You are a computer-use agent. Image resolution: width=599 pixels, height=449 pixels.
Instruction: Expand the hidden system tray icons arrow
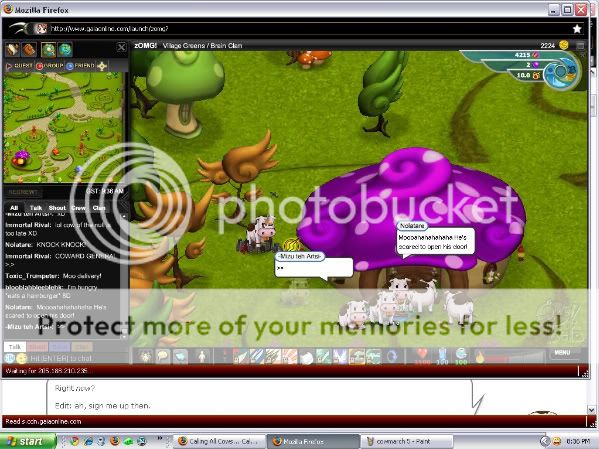544,441
